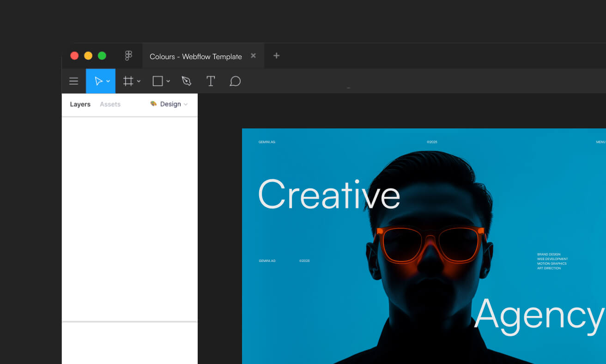Switch to the Assets tab
The image size is (606, 364).
[x=110, y=104]
